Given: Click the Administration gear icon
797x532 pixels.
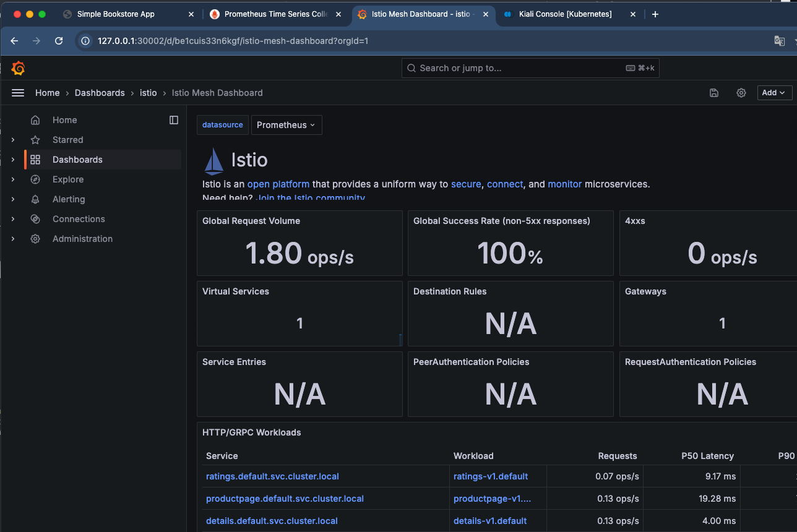Looking at the screenshot, I should pyautogui.click(x=35, y=239).
